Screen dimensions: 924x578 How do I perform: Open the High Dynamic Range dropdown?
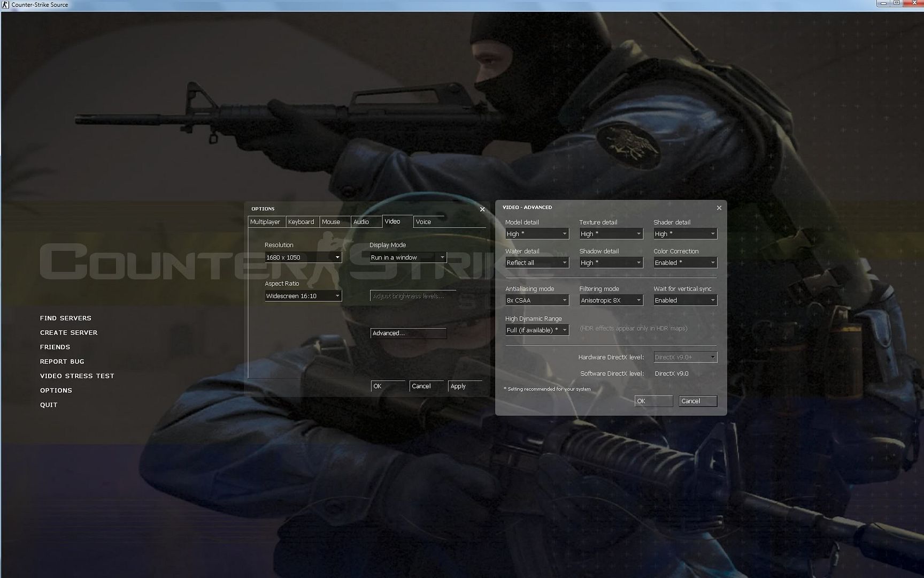tap(537, 330)
